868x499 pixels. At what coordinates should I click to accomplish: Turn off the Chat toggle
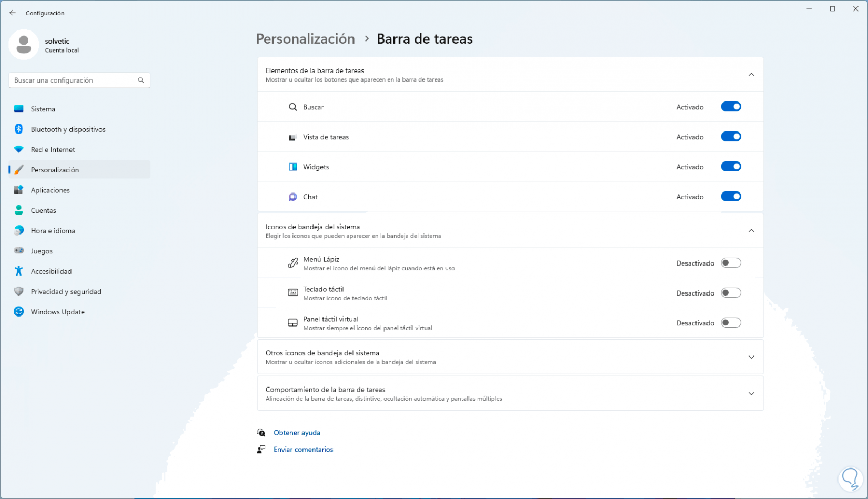[731, 197]
